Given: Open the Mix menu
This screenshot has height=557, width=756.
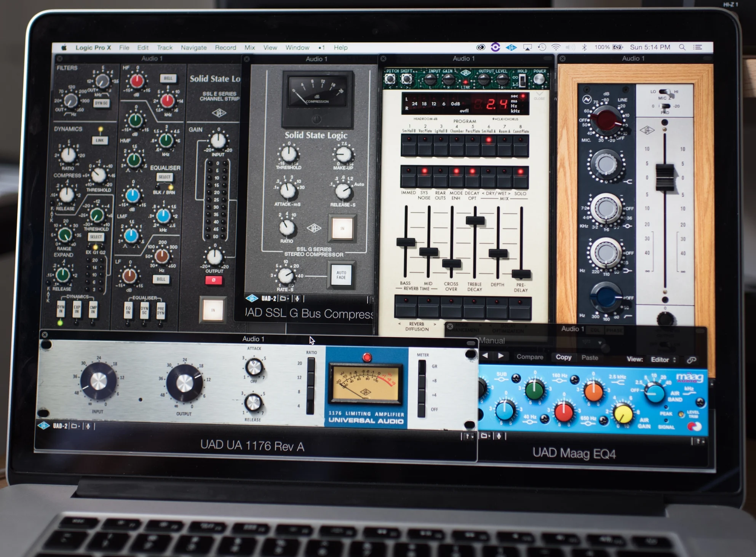Looking at the screenshot, I should (x=249, y=48).
